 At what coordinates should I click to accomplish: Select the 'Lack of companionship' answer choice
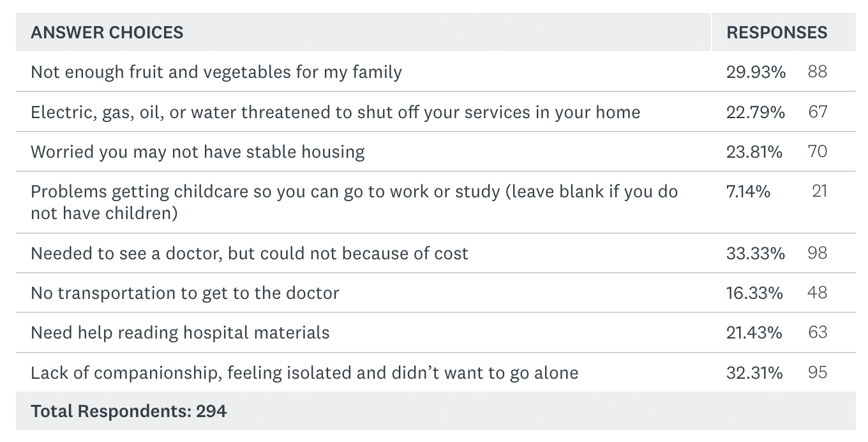tap(304, 372)
